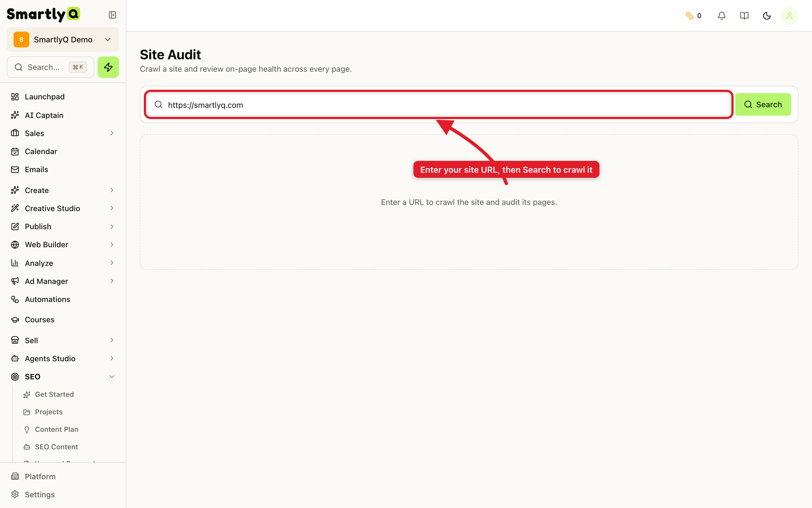Expand Agents Studio chevron

click(112, 358)
